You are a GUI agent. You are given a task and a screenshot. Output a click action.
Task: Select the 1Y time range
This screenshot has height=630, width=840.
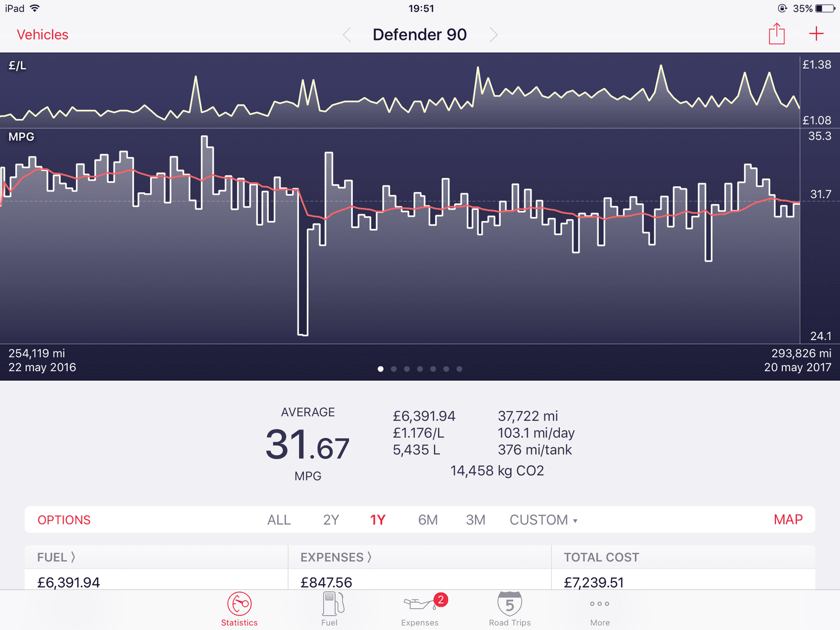[377, 520]
